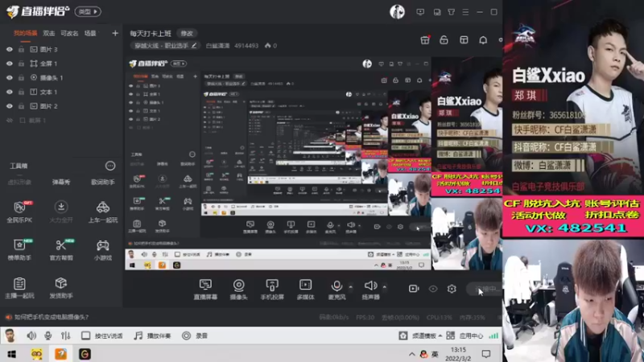Click the record video camera icon

[414, 289]
